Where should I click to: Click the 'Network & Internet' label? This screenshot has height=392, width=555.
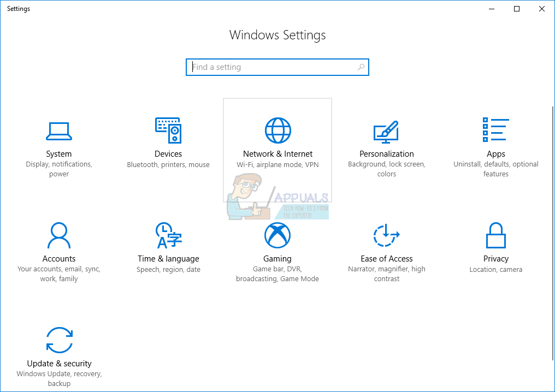point(277,154)
